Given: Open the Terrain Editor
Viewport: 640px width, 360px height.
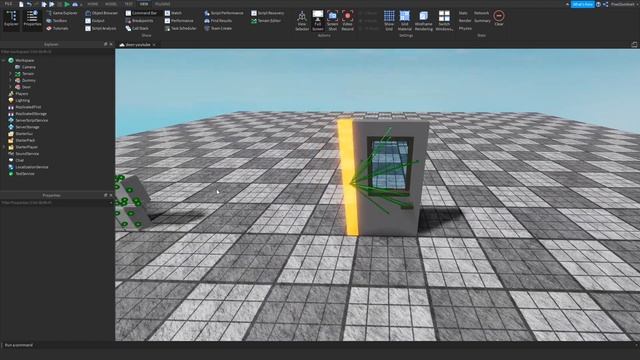Looking at the screenshot, I should click(266, 21).
